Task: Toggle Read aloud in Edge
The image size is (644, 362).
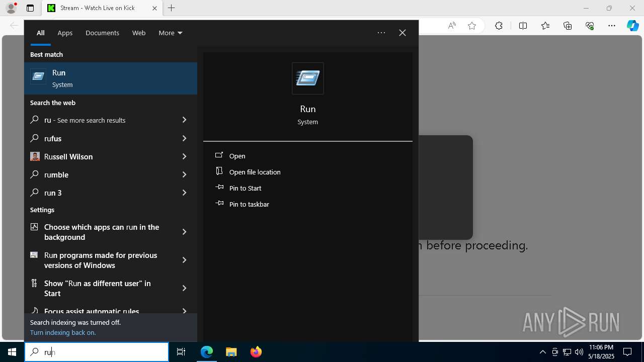Action: coord(452,26)
